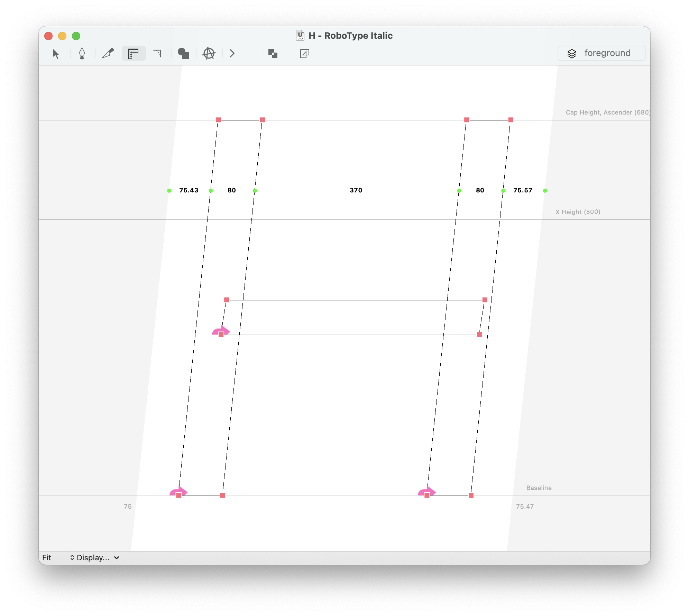Select the Bezier pen tool

click(82, 54)
